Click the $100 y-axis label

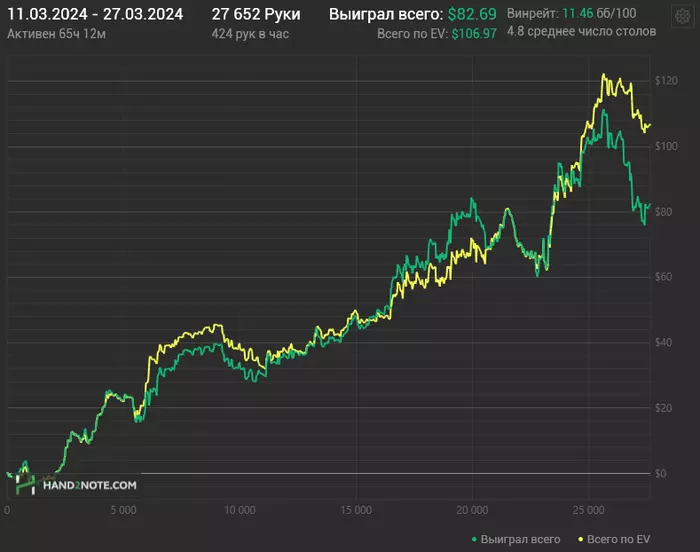tap(666, 146)
